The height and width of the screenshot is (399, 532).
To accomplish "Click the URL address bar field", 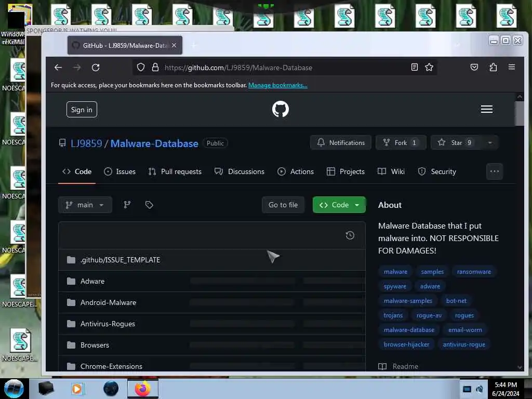I will (x=285, y=68).
